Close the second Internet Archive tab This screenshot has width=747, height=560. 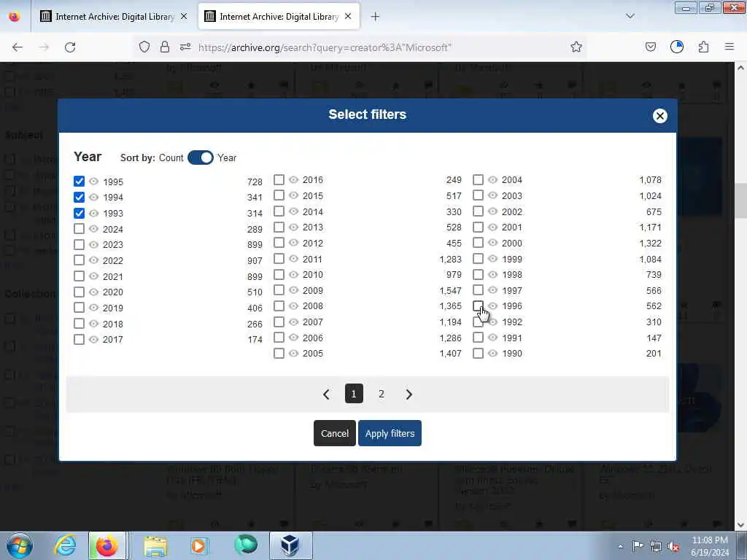pyautogui.click(x=348, y=16)
